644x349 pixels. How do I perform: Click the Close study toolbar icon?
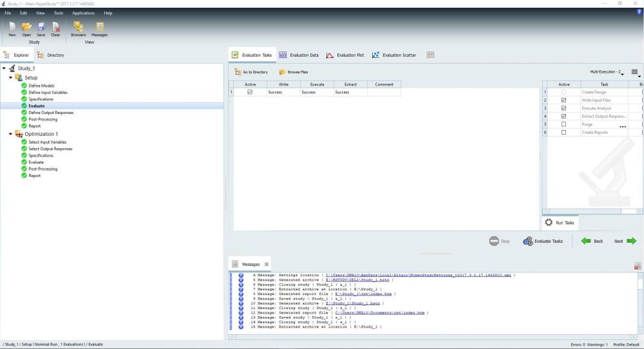tap(56, 27)
